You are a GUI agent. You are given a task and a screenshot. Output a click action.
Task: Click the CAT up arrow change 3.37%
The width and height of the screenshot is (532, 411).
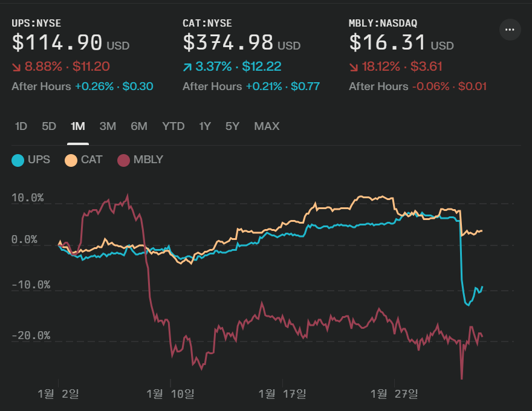coord(207,66)
